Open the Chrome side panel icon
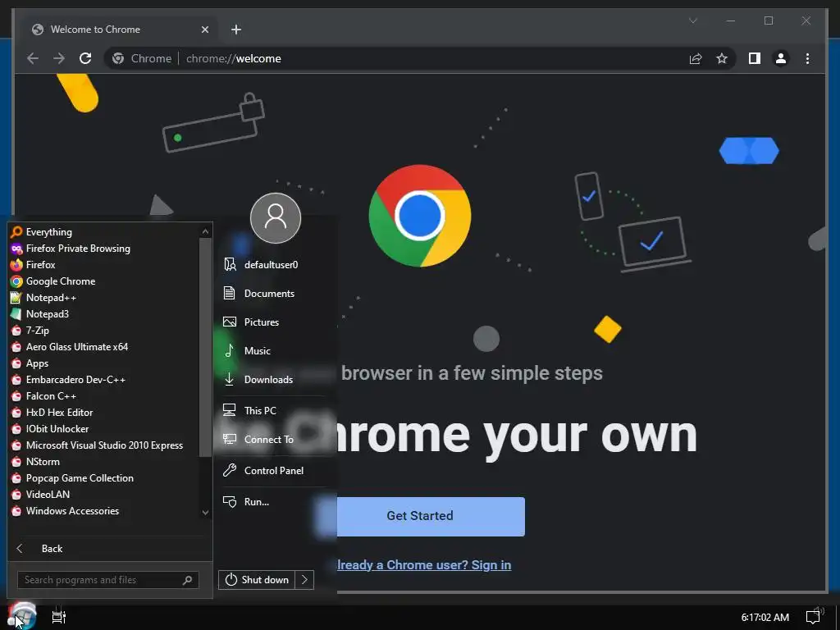The width and height of the screenshot is (840, 630). click(755, 58)
